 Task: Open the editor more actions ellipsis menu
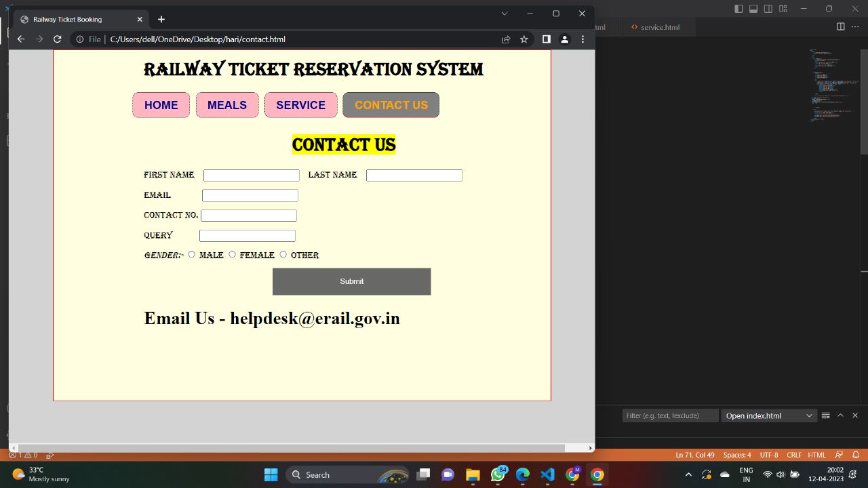pyautogui.click(x=855, y=27)
